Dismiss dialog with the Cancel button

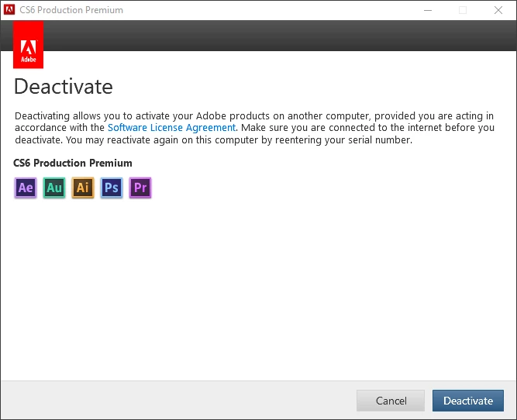[x=391, y=401]
